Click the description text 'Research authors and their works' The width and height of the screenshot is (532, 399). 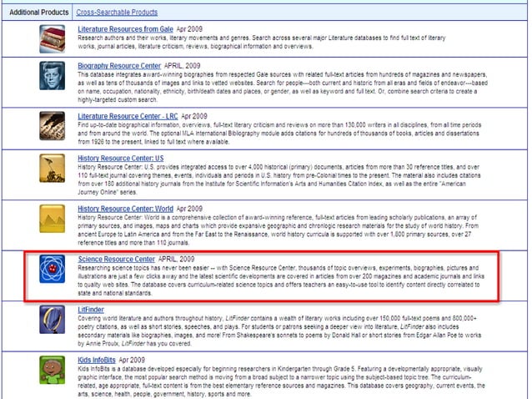tap(262, 42)
